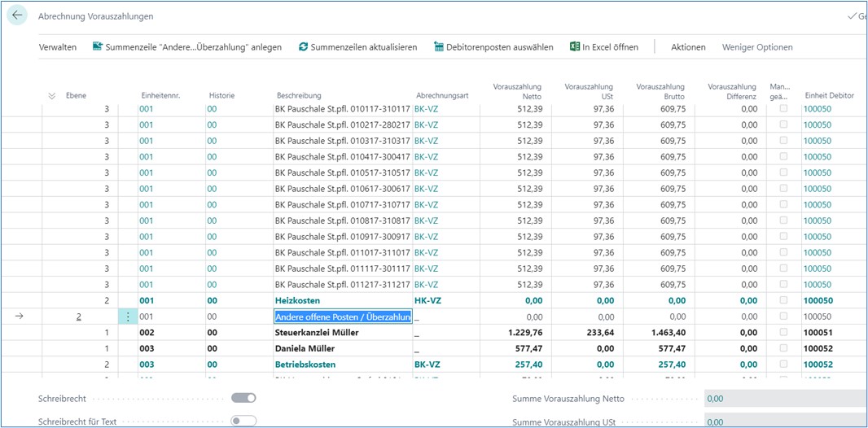
Task: Click the Debitorenposten auswählen icon
Action: 439,47
